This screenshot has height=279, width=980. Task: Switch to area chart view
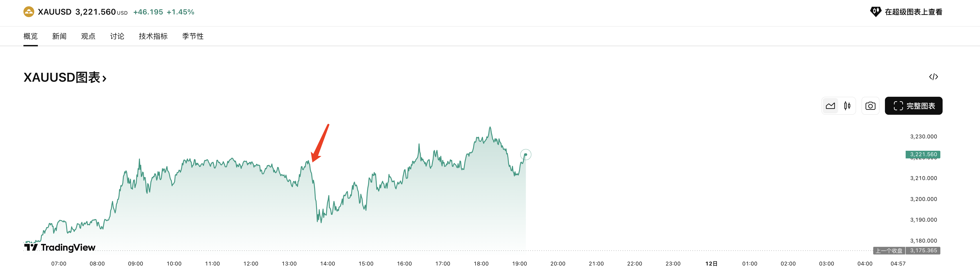830,106
